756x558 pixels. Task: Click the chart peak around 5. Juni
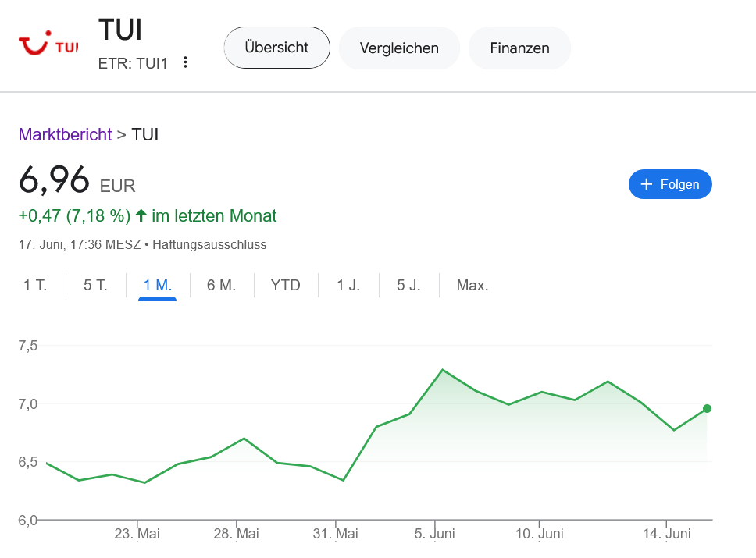pos(443,369)
